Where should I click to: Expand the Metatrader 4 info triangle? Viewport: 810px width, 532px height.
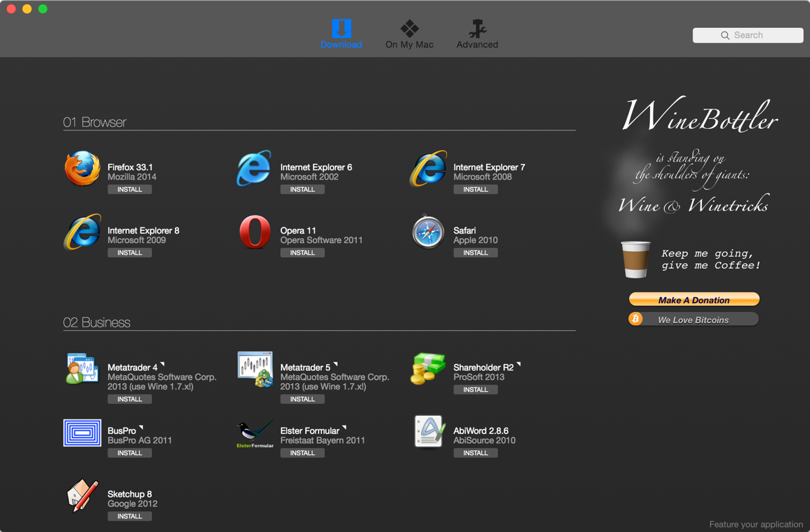click(163, 365)
